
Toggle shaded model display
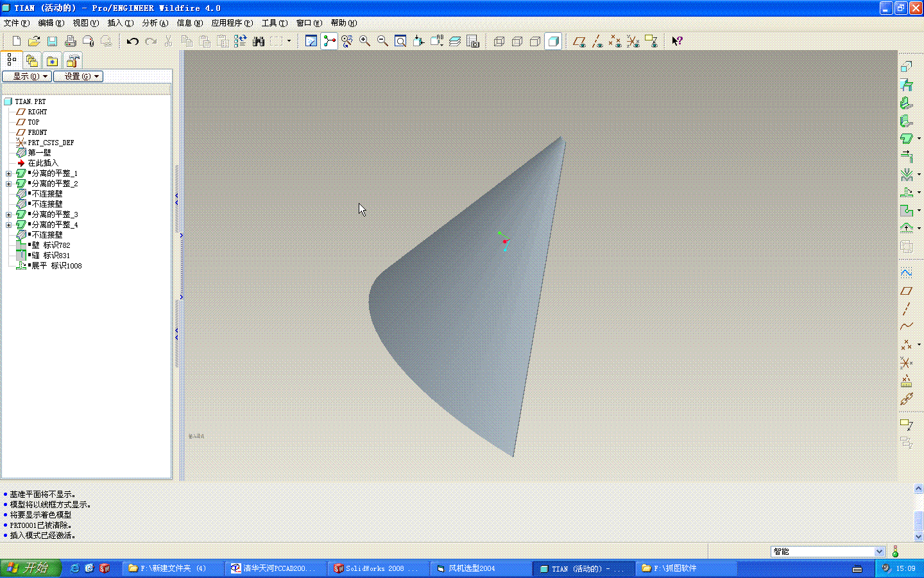point(553,41)
